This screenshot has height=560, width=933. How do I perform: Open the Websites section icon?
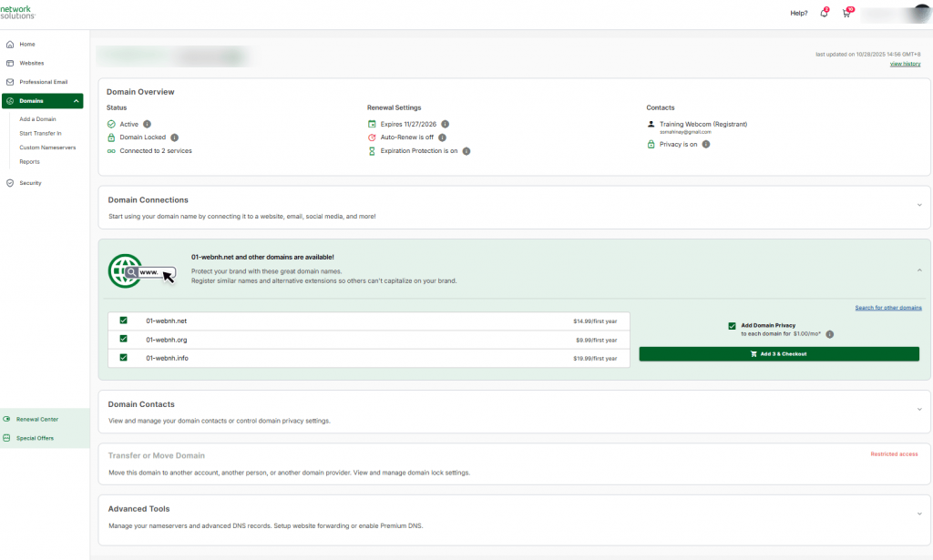8,63
